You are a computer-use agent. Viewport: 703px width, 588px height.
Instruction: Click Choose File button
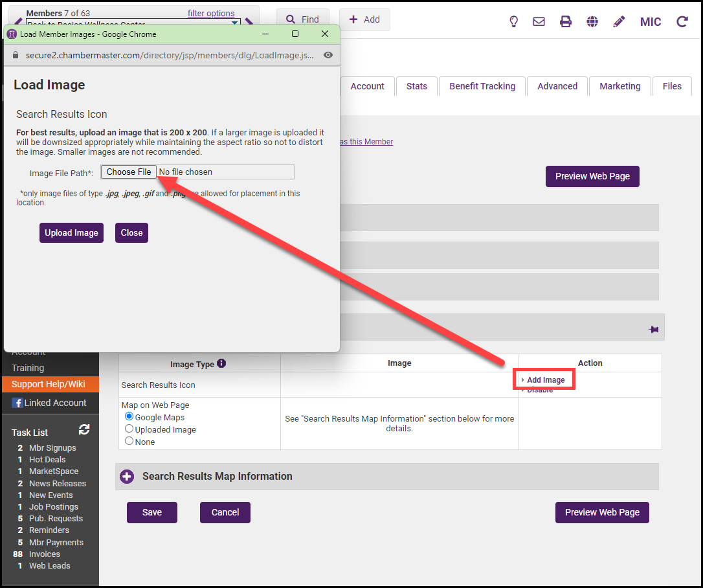(x=129, y=172)
